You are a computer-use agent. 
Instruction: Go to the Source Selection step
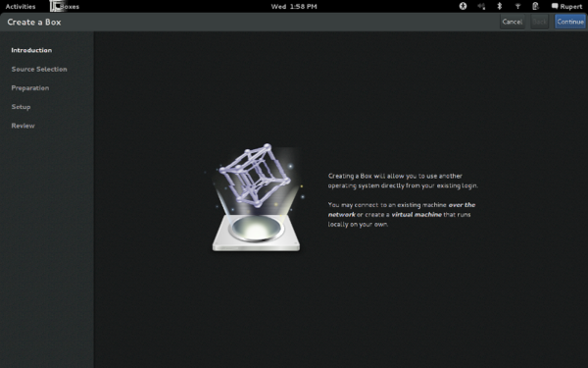point(39,69)
